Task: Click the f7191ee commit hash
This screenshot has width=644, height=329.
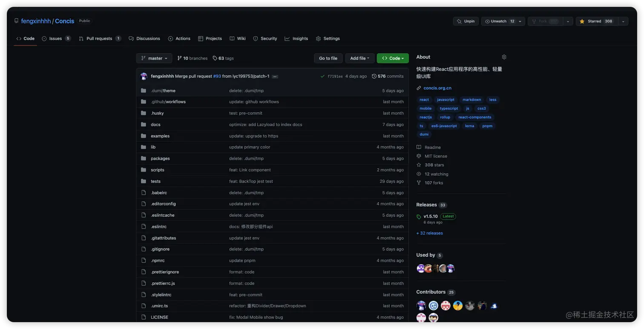Action: point(335,77)
